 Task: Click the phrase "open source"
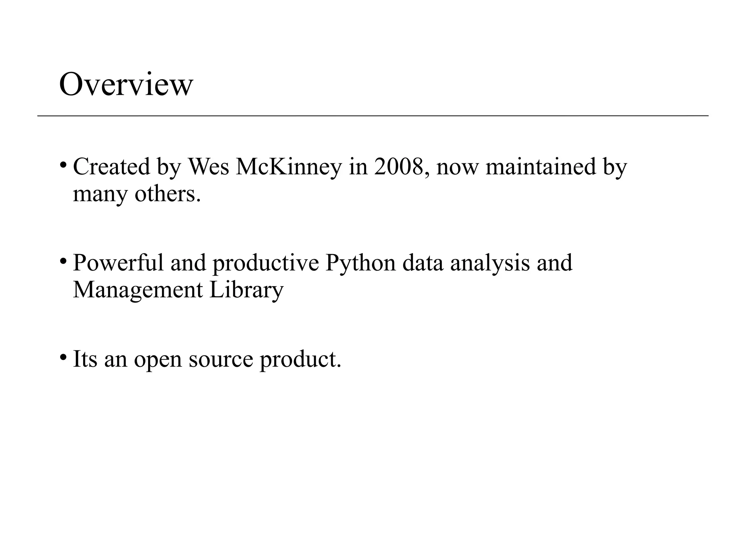[193, 359]
